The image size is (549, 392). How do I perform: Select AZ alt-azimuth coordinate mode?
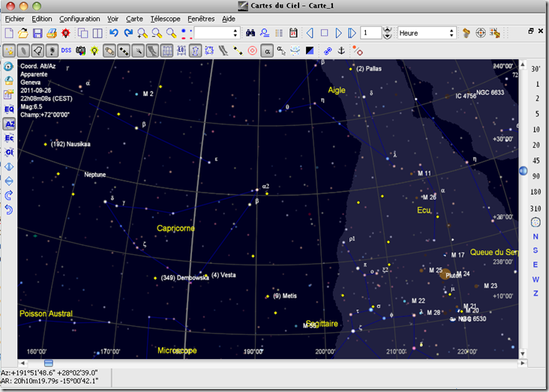pos(9,124)
